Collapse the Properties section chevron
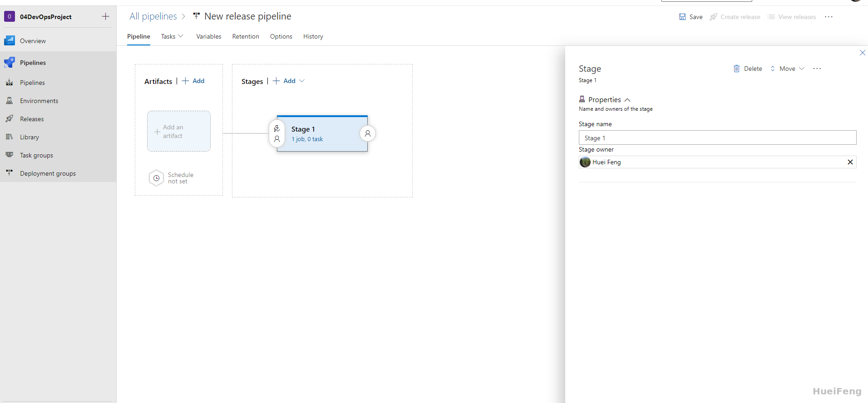The width and height of the screenshot is (868, 403). tap(627, 100)
